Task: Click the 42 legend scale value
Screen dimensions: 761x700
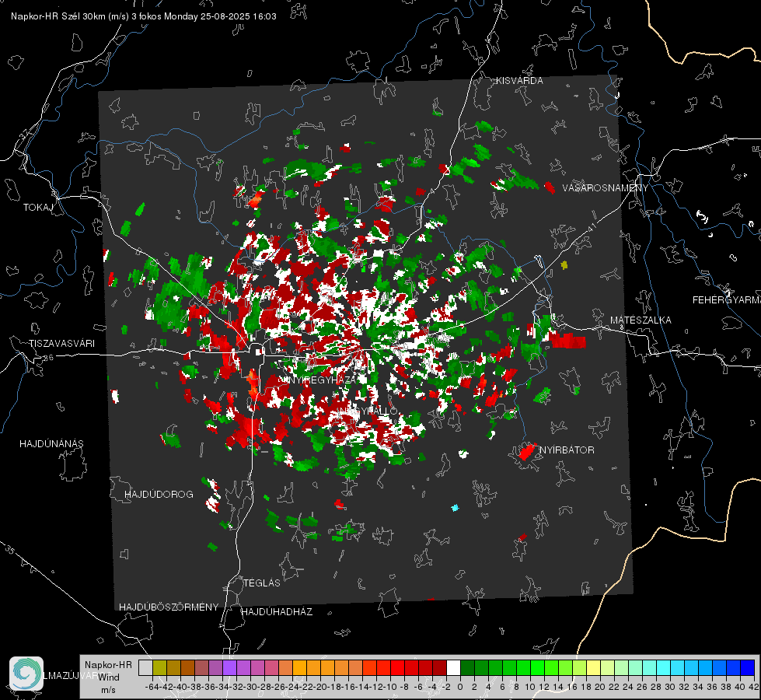Action: (x=754, y=687)
